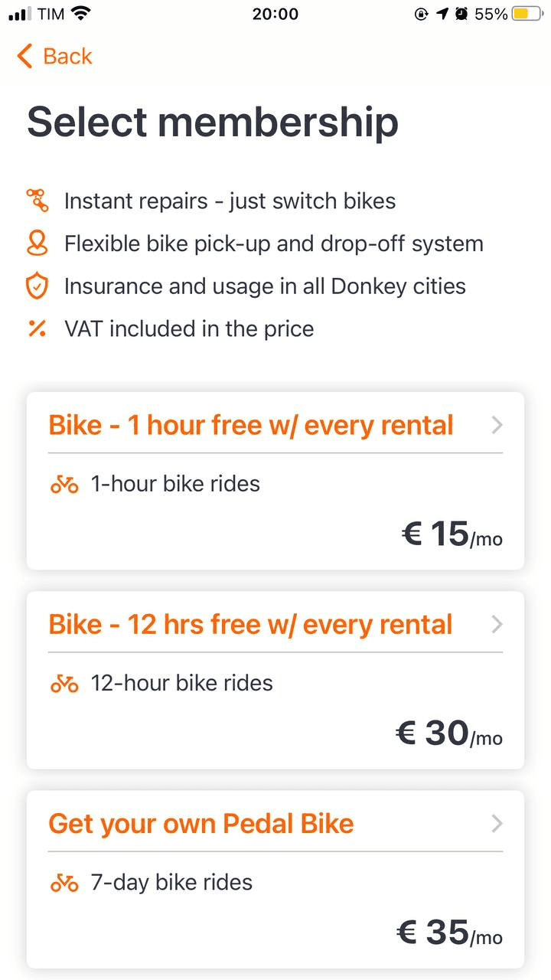Tap the bike icon beside 7-day rides
This screenshot has height=980, width=551.
coord(64,883)
